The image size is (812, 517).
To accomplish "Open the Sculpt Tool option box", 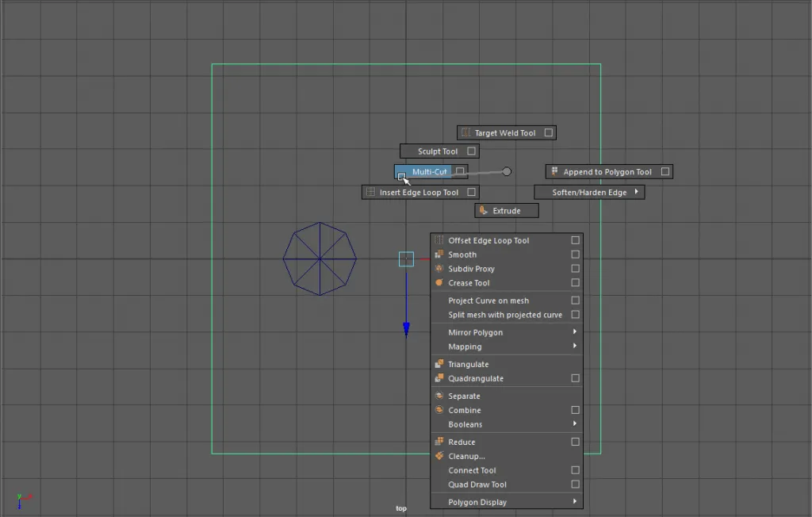I will pyautogui.click(x=471, y=151).
